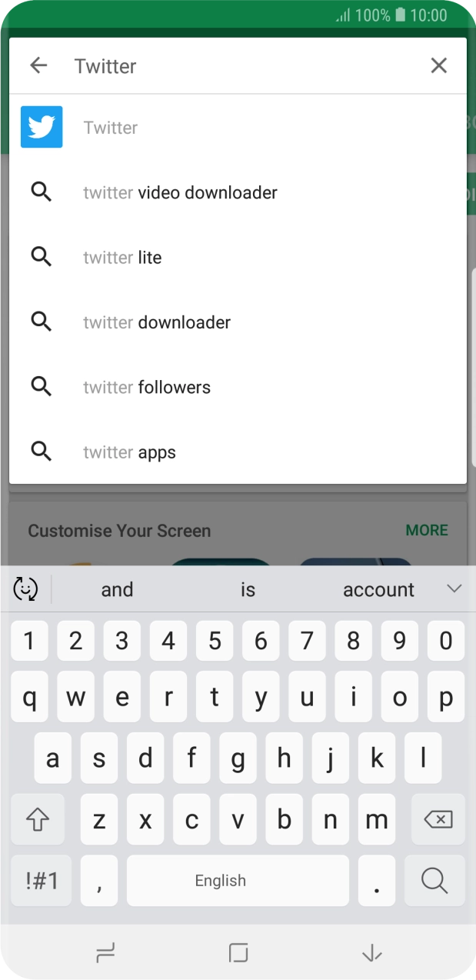
Task: Tap the search icon next to twitter lite
Action: click(41, 256)
